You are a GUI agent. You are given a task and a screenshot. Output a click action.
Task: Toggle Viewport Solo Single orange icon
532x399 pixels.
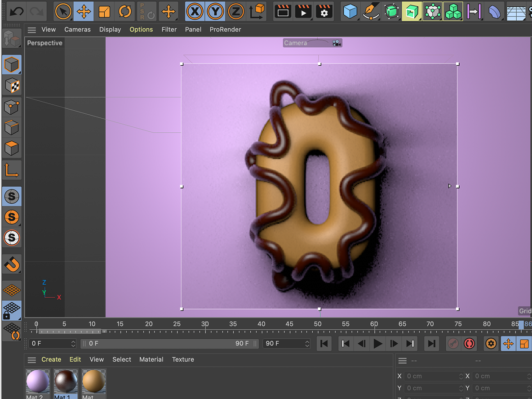point(12,217)
